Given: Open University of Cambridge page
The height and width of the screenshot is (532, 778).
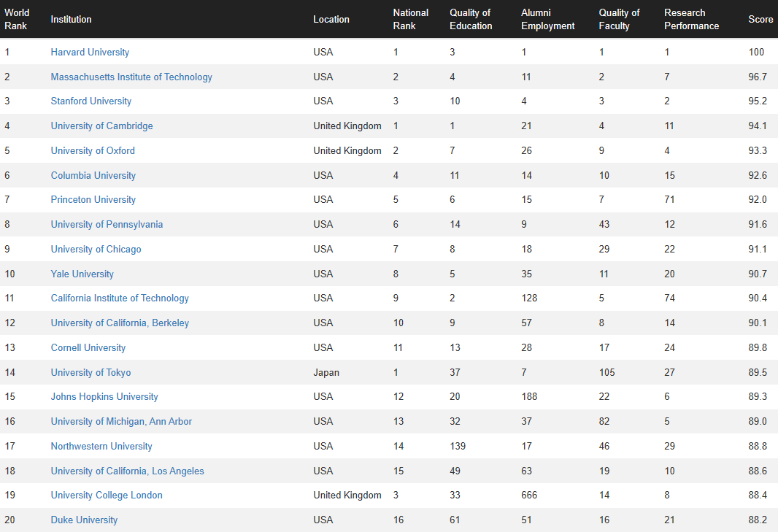Looking at the screenshot, I should 101,126.
